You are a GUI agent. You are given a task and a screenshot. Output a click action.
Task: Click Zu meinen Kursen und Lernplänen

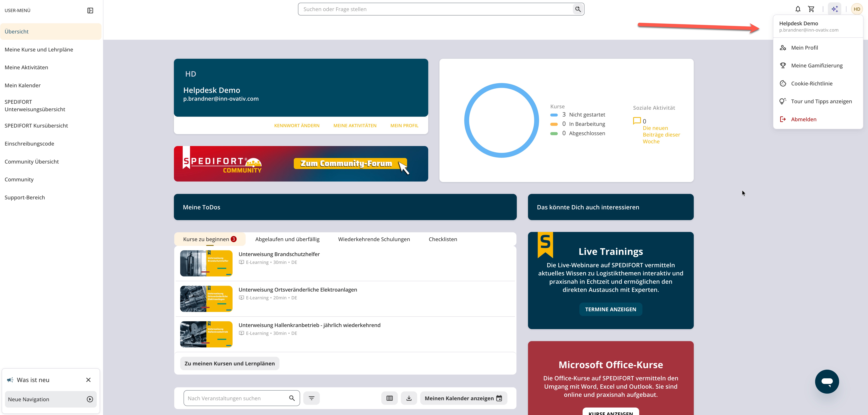click(x=229, y=363)
